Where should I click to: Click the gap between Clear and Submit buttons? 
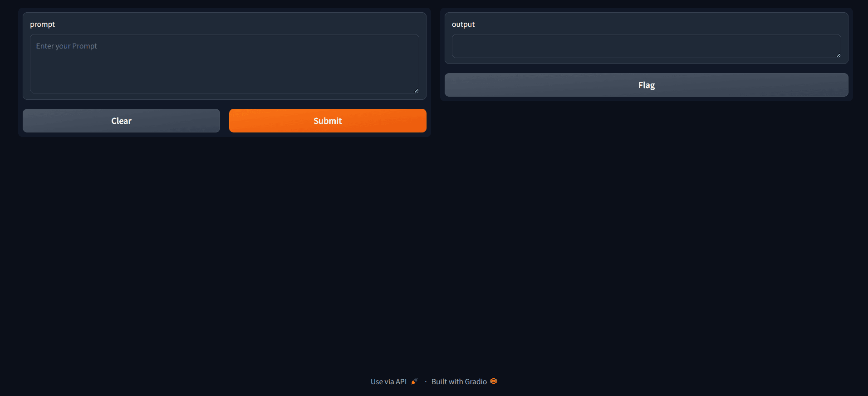tap(225, 121)
